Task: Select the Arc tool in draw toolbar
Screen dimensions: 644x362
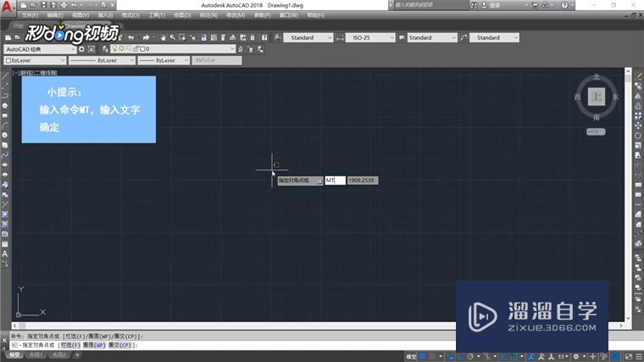Action: point(5,125)
